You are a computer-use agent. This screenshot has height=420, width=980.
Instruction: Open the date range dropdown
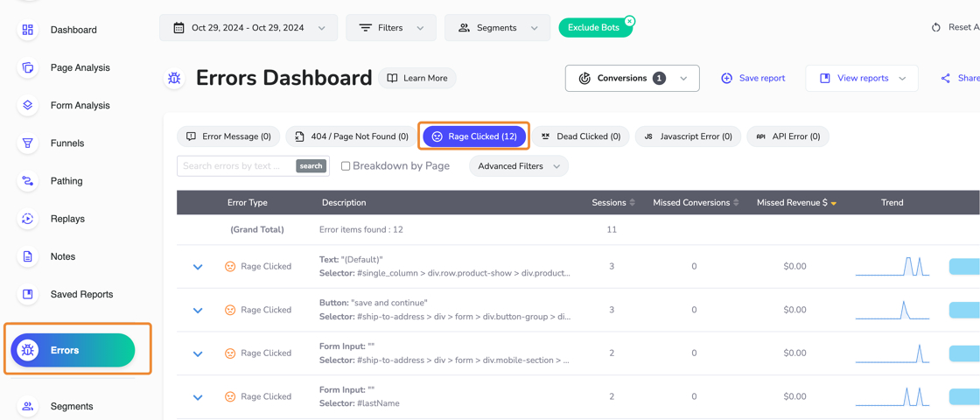pyautogui.click(x=248, y=28)
